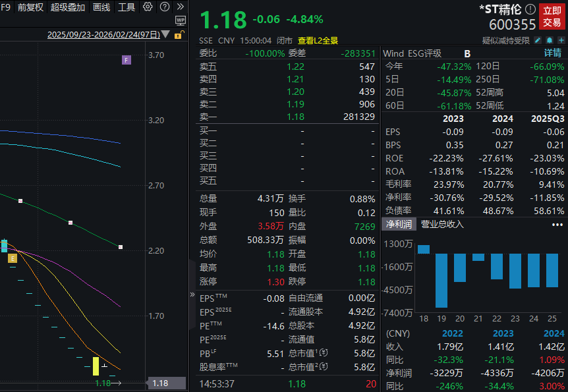The height and width of the screenshot is (392, 568).
Task: Select 前复权 price adjustment option
Action: click(x=30, y=7)
